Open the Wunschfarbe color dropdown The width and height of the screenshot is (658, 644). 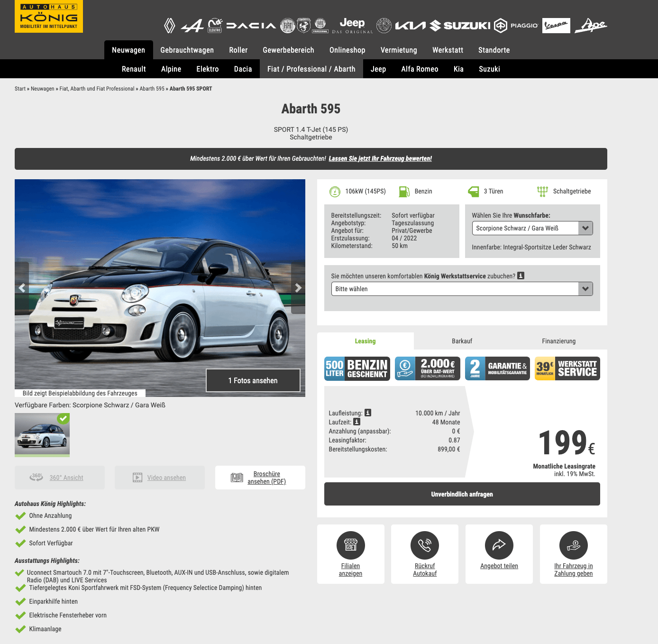[x=532, y=228]
